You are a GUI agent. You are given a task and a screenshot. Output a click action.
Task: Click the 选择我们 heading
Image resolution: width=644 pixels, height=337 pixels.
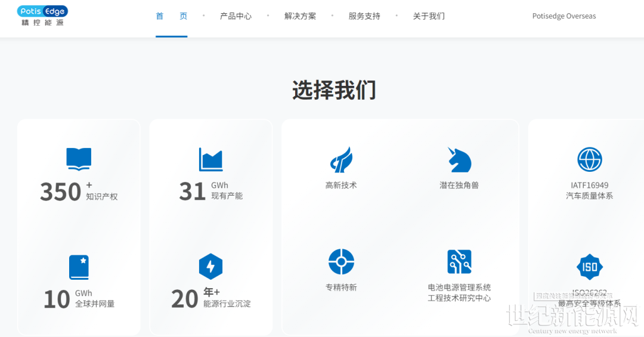(334, 90)
